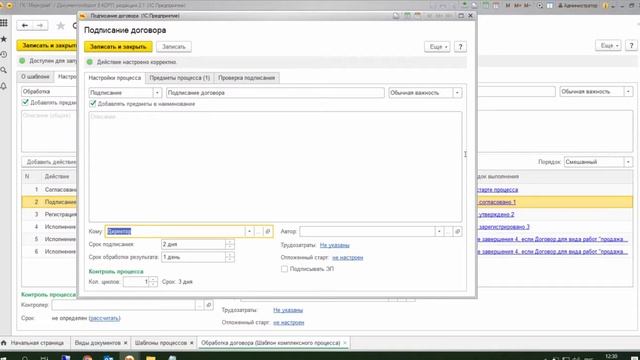Viewport: 640px width, 360px height.
Task: Click Подписание договора name field
Action: (x=275, y=93)
